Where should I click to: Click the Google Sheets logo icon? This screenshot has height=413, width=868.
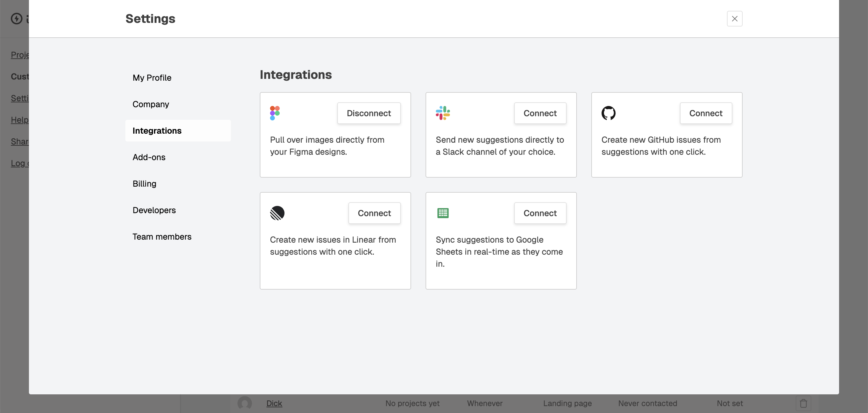pos(443,213)
